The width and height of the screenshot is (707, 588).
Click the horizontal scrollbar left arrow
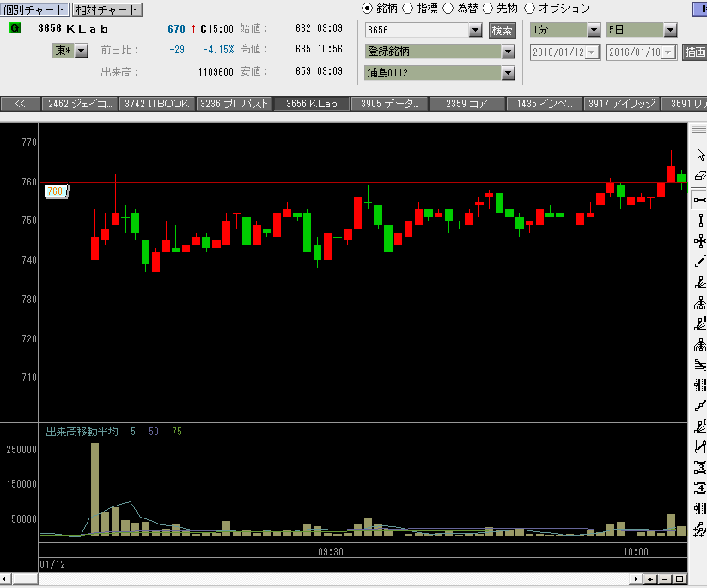click(x=5, y=579)
